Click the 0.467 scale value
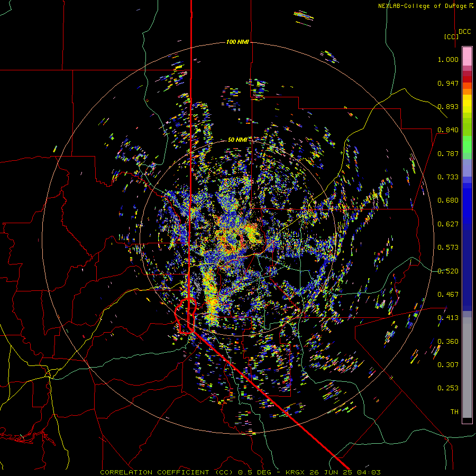Image resolution: width=476 pixels, height=476 pixels. click(x=448, y=295)
